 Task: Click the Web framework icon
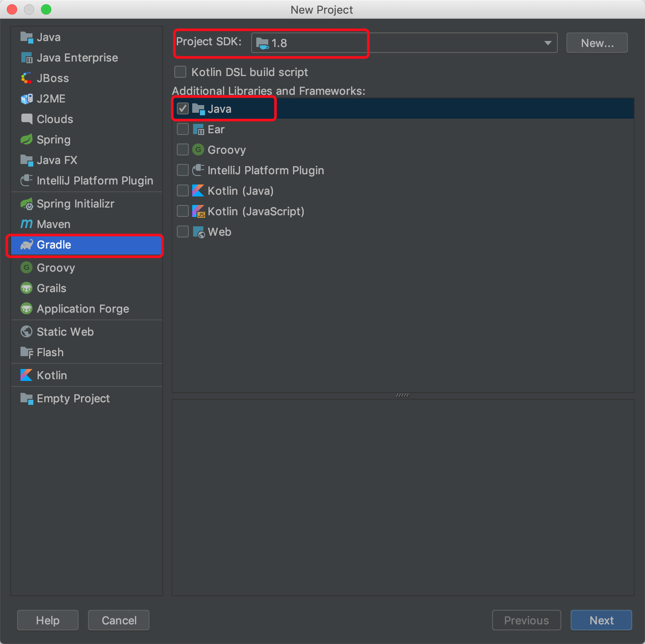[x=199, y=232]
